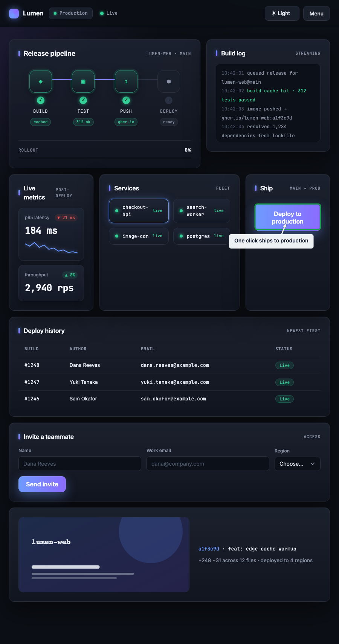Click the 0% rollout value
339x644 pixels.
pyautogui.click(x=188, y=150)
